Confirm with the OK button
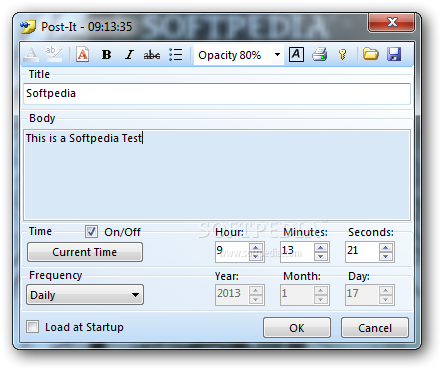 coord(297,328)
